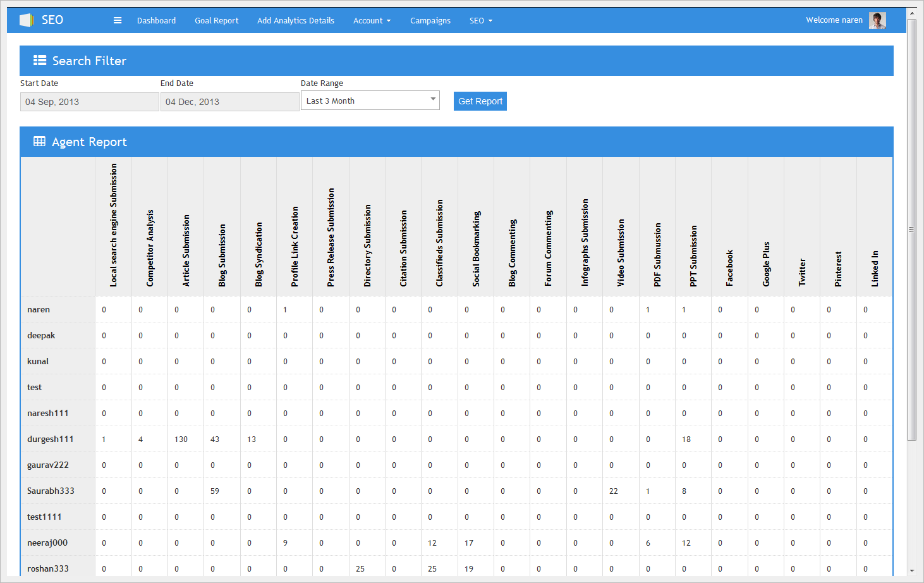Open the Date Range select box
The height and width of the screenshot is (583, 924).
370,101
